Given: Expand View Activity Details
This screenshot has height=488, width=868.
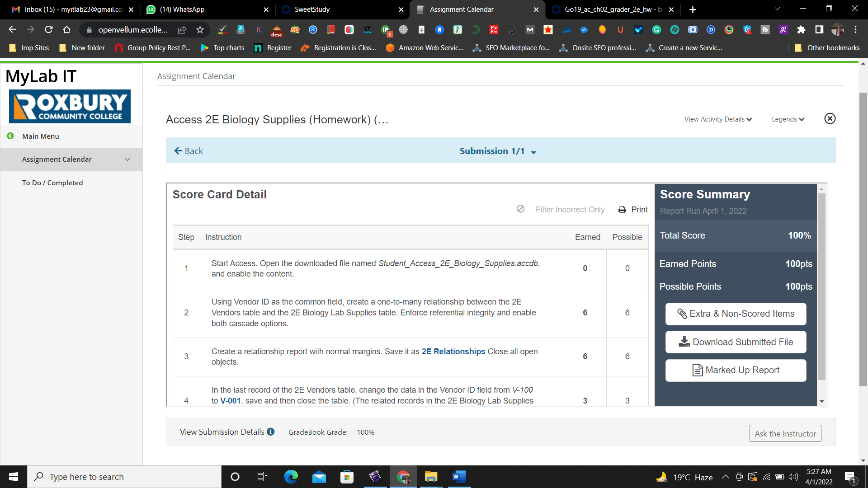Looking at the screenshot, I should coord(718,119).
